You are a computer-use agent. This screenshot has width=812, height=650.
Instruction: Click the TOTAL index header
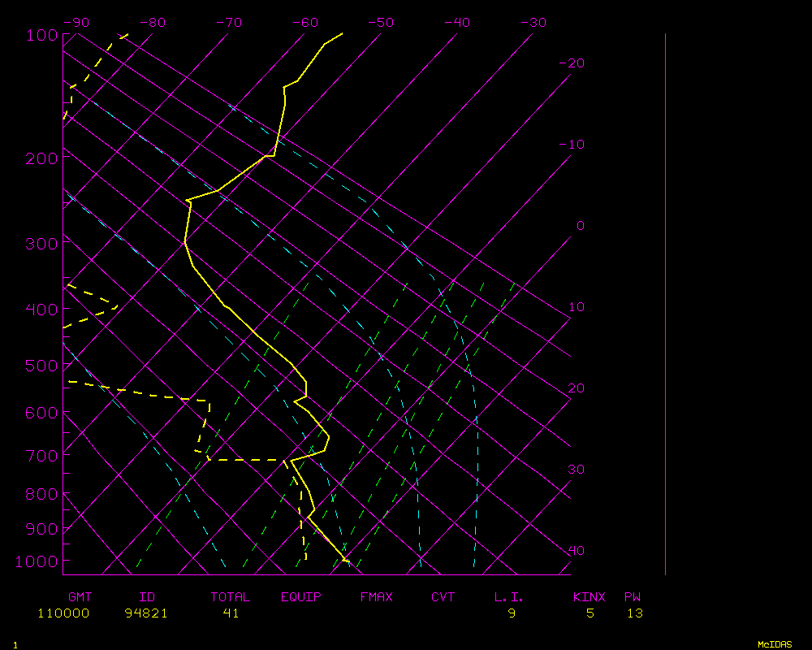click(231, 597)
